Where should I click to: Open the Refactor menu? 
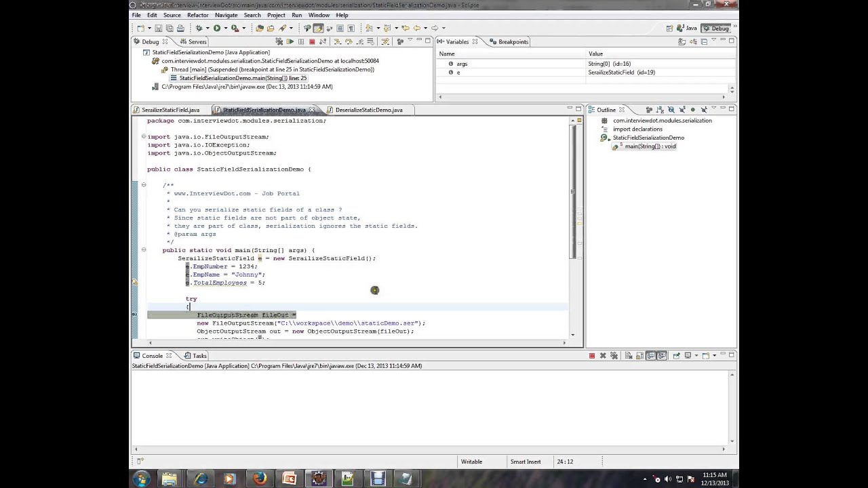(197, 15)
